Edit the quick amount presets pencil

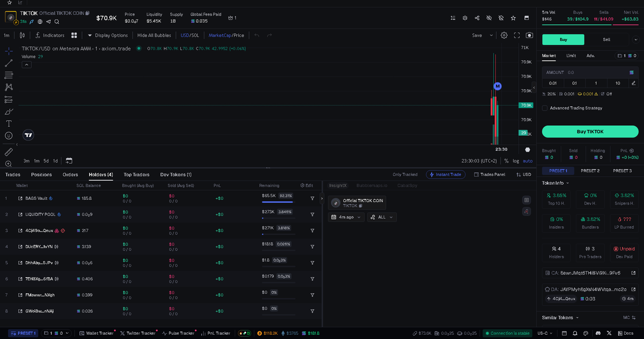pos(633,83)
